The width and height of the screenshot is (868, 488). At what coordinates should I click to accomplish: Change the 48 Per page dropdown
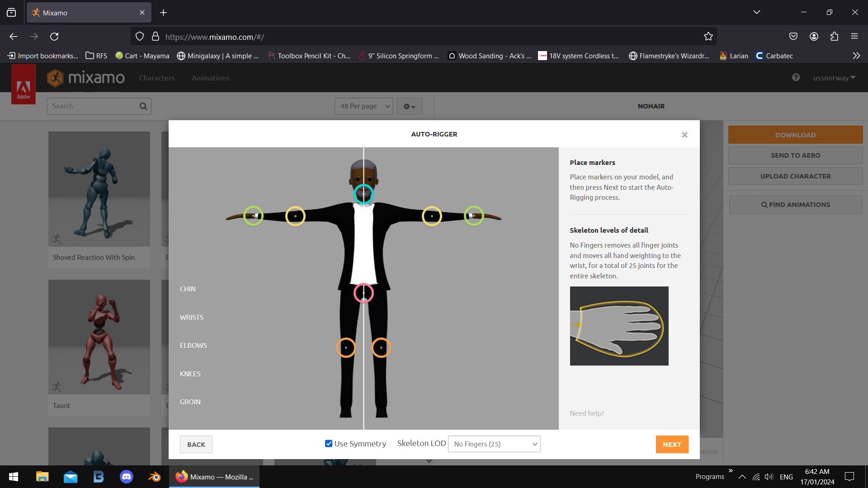point(363,106)
